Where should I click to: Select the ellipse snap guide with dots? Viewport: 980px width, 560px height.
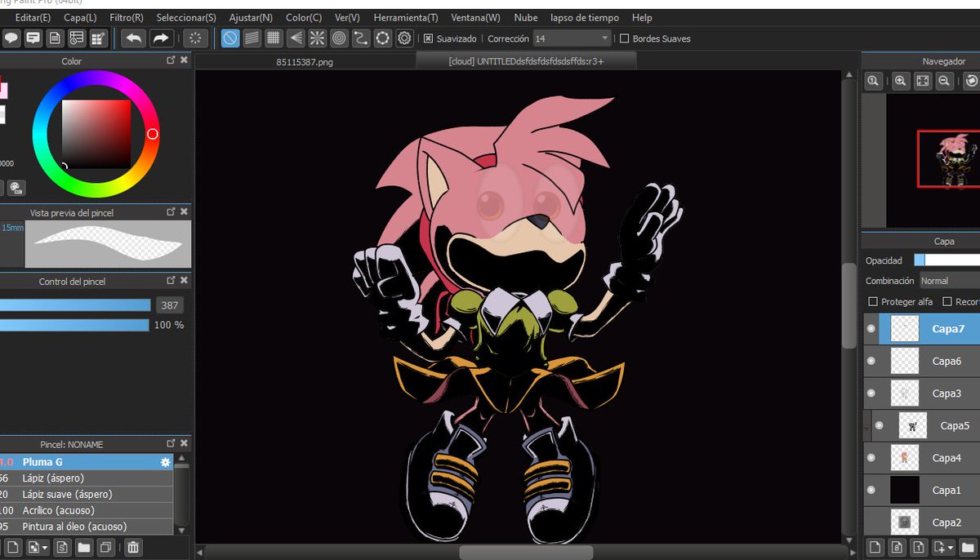coord(382,38)
